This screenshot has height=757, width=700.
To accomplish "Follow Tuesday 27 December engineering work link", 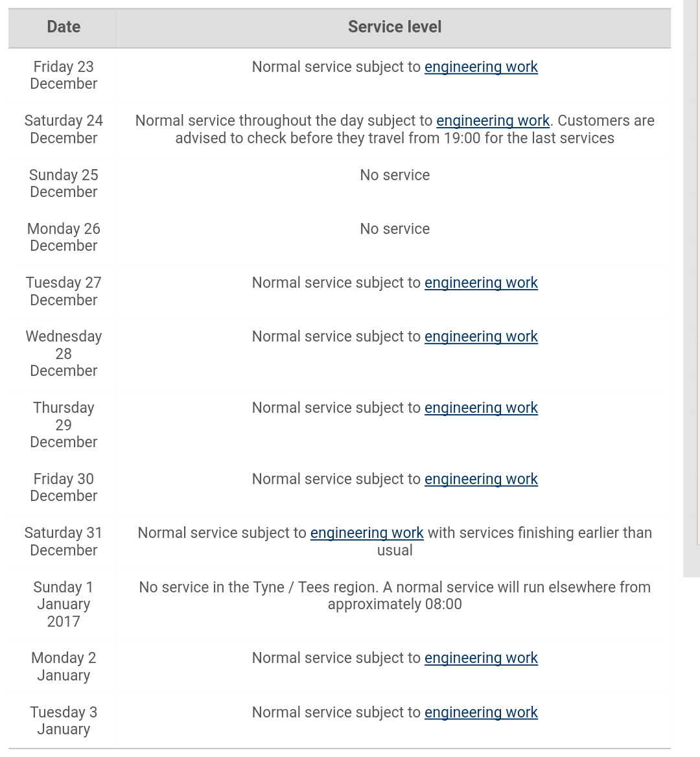I will coord(481,283).
